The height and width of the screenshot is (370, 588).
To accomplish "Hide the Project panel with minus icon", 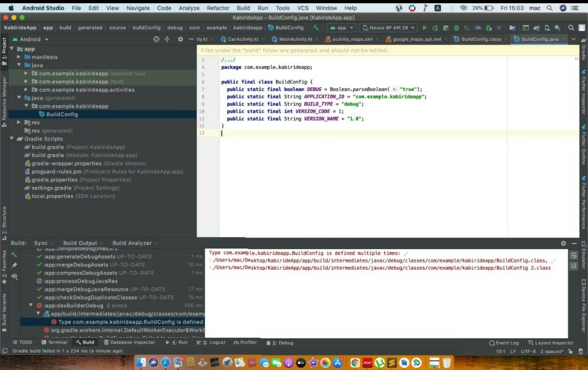I will [191, 39].
